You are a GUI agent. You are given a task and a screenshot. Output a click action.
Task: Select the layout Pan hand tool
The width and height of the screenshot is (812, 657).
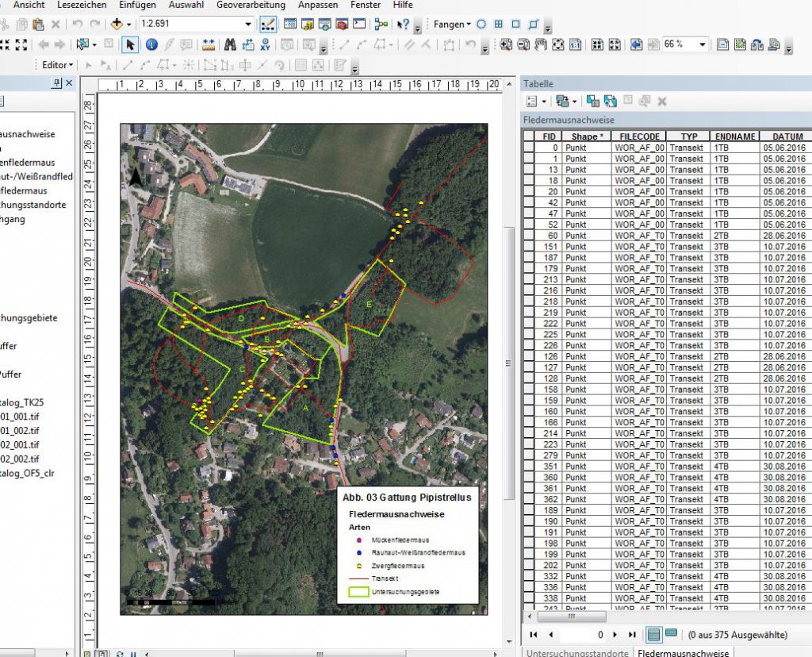(541, 44)
